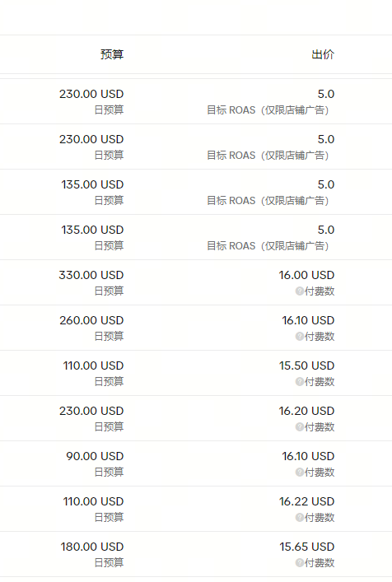Click the 预算 column header

click(x=112, y=54)
